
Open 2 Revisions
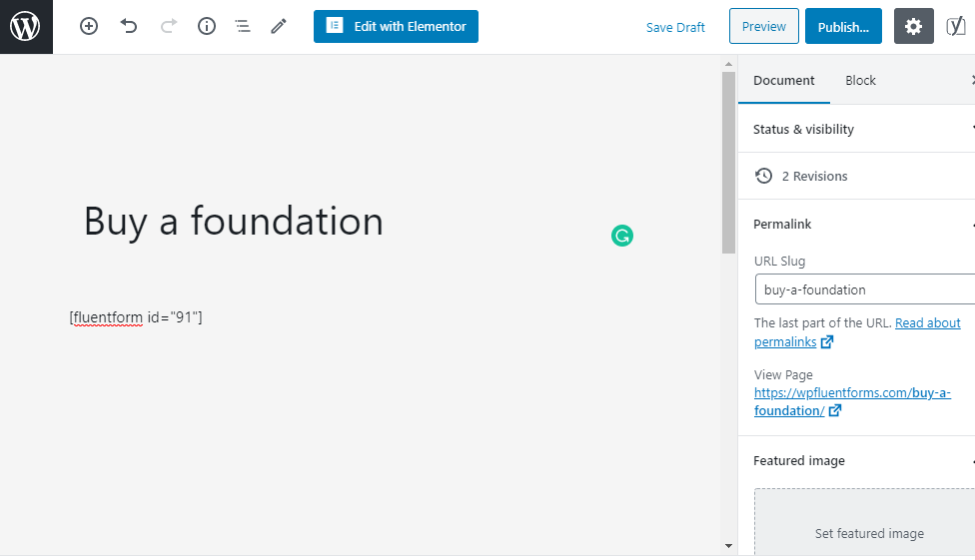click(814, 176)
